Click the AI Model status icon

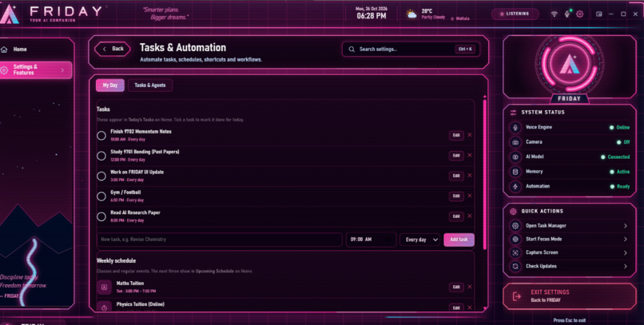515,157
